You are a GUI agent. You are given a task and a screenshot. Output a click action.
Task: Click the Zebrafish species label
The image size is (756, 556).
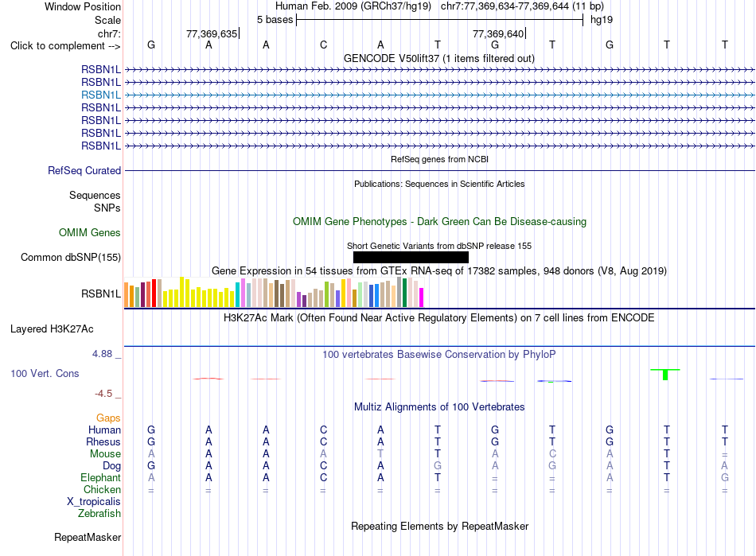point(99,514)
